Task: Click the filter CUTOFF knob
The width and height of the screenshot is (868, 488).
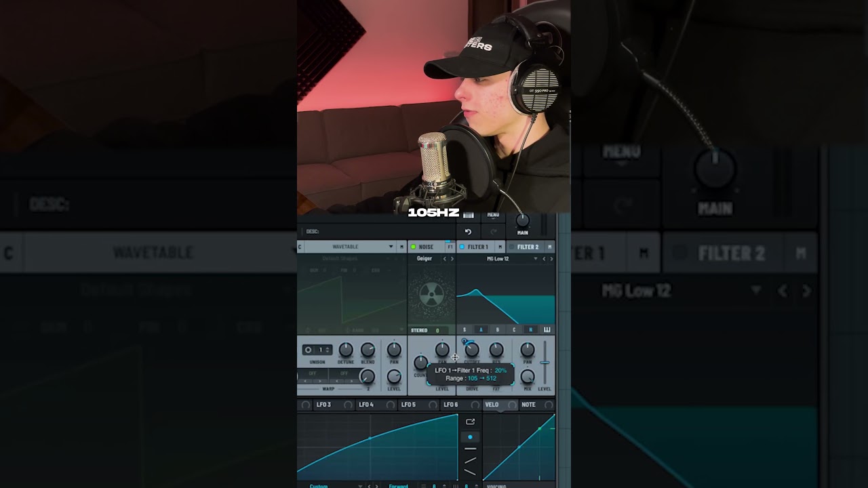Action: [x=472, y=350]
